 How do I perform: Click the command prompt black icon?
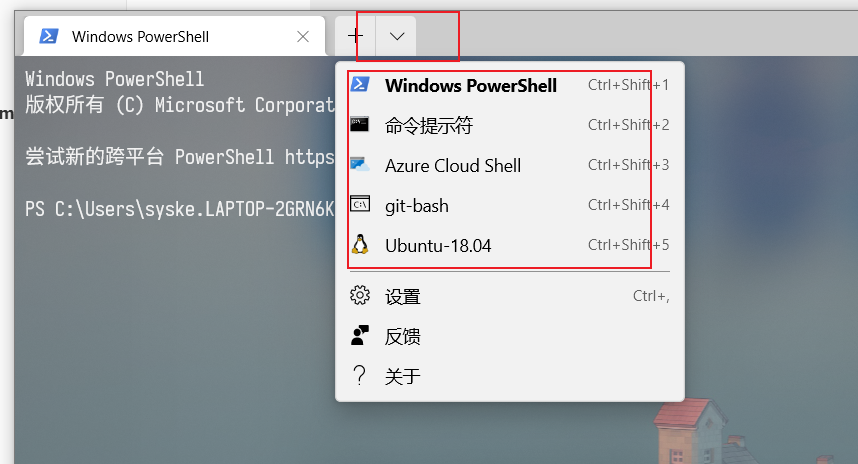coord(360,124)
